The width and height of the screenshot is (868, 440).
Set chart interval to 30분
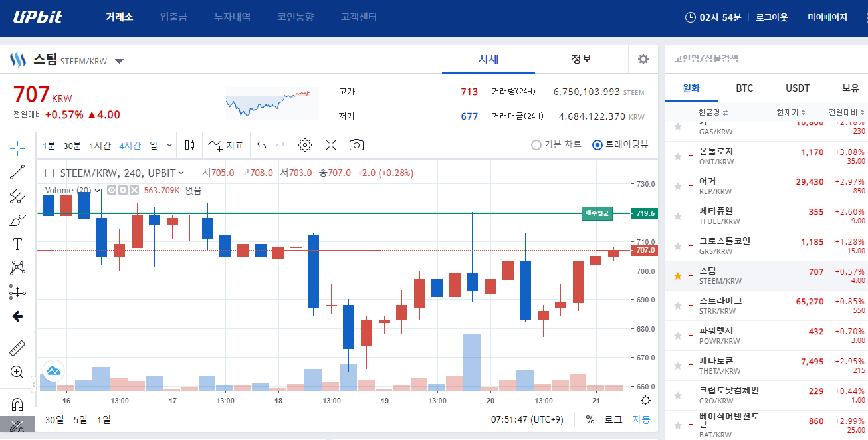click(72, 146)
